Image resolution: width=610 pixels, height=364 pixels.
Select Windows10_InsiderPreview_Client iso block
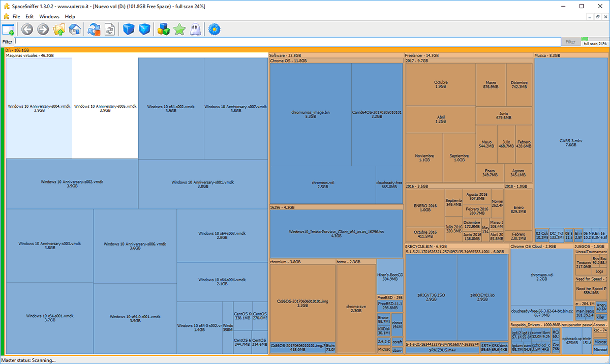[x=336, y=234]
